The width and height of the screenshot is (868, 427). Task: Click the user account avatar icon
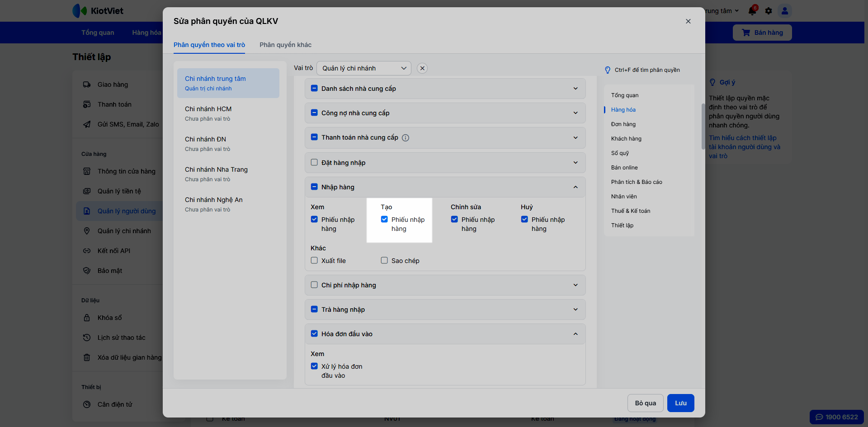(x=785, y=11)
